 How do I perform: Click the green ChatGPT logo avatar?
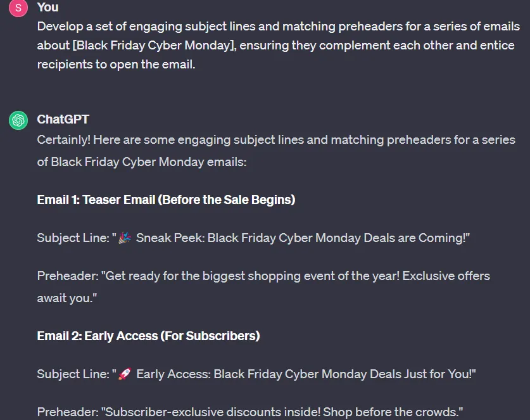point(18,120)
